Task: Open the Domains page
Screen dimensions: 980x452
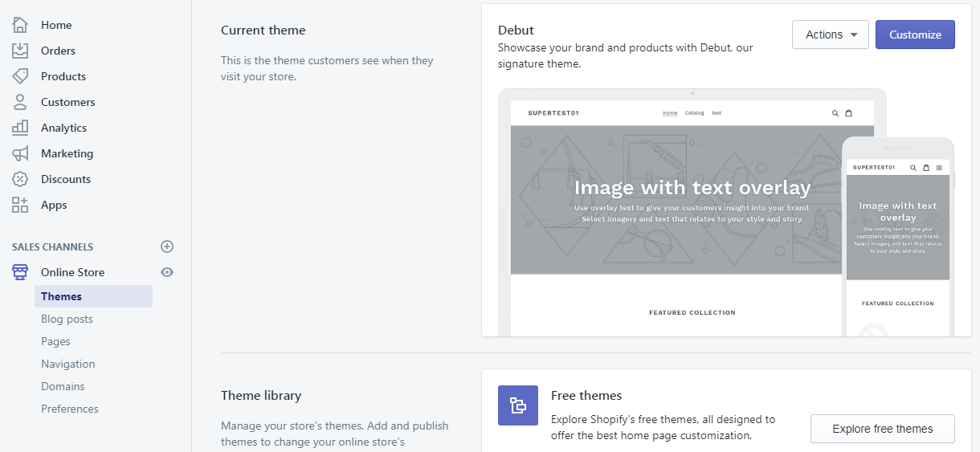Action: tap(63, 386)
